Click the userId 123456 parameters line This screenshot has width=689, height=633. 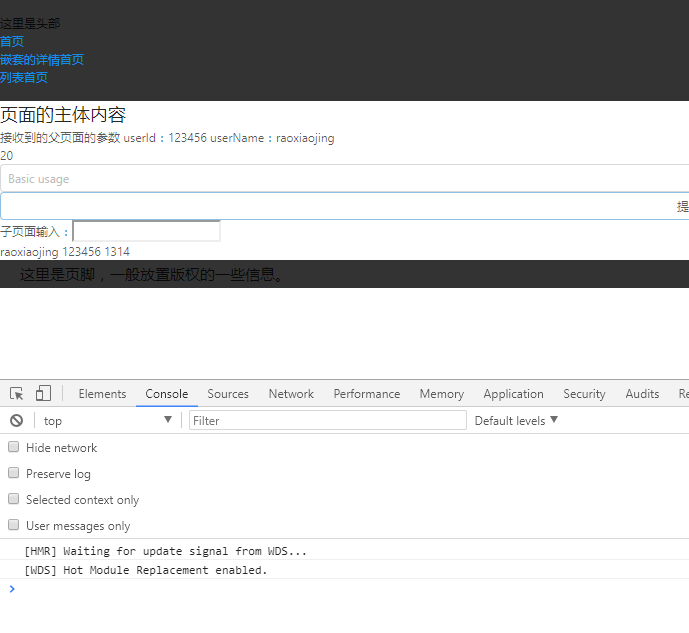[167, 138]
